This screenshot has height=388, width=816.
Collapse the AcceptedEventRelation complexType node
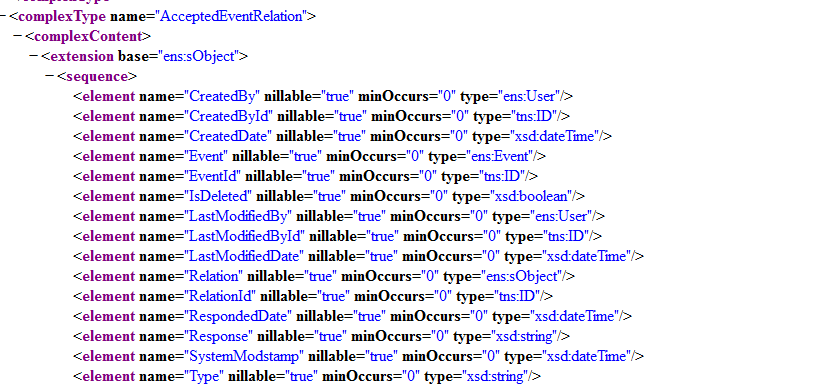tap(4, 16)
